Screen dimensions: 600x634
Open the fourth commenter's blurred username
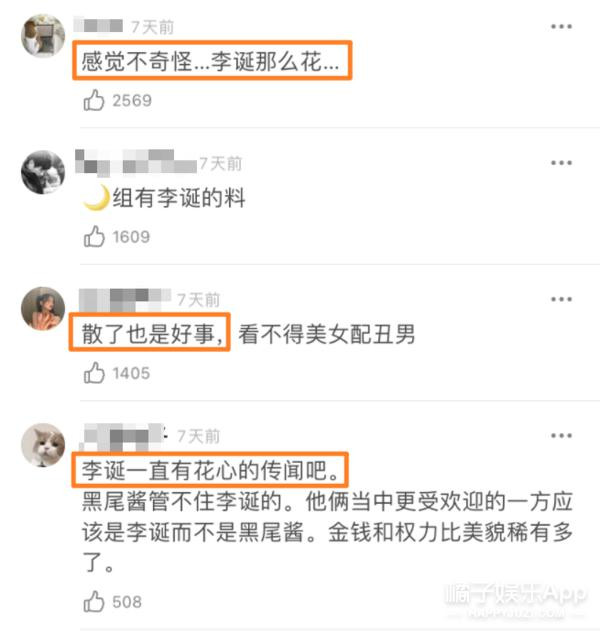coord(123,437)
